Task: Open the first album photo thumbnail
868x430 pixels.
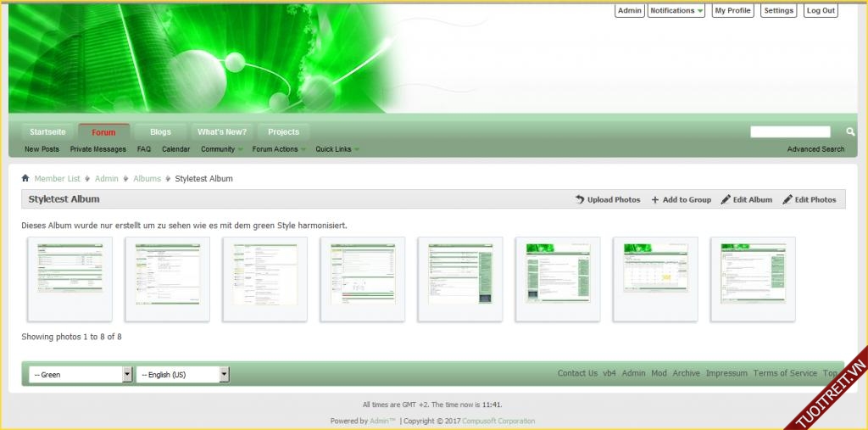Action: click(x=70, y=278)
